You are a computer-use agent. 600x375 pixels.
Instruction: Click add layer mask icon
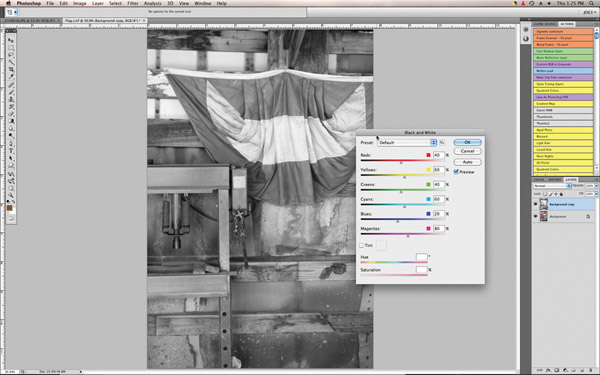556,370
